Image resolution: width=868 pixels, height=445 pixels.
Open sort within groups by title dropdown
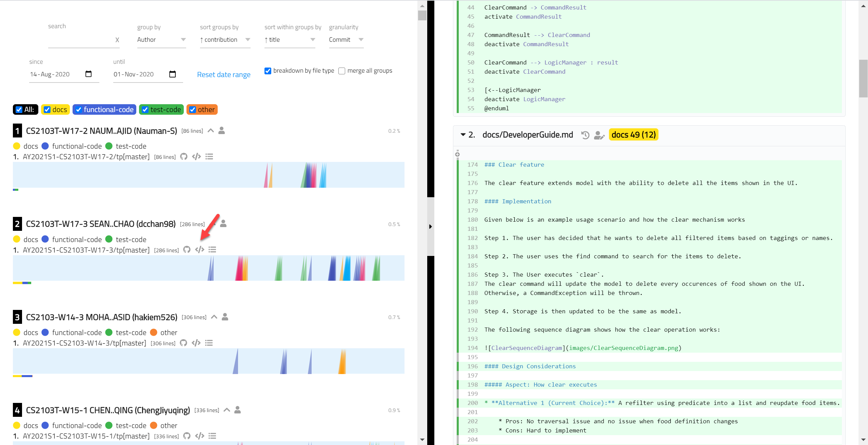click(x=290, y=40)
